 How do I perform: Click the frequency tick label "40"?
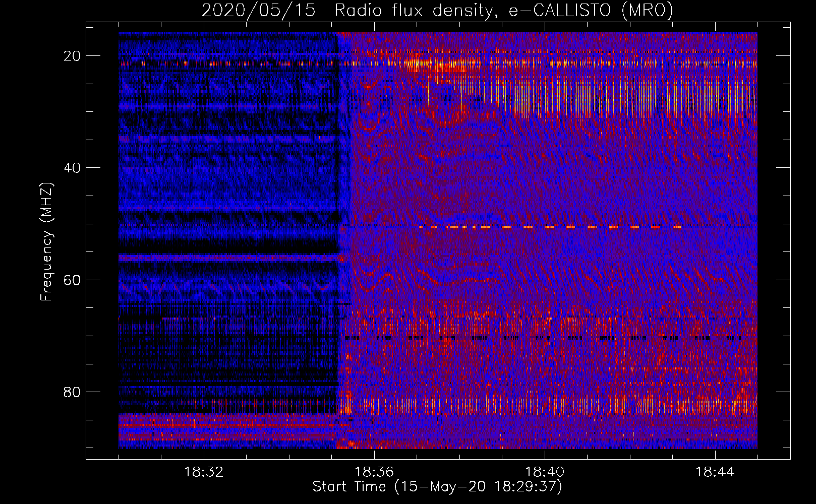[x=72, y=168]
